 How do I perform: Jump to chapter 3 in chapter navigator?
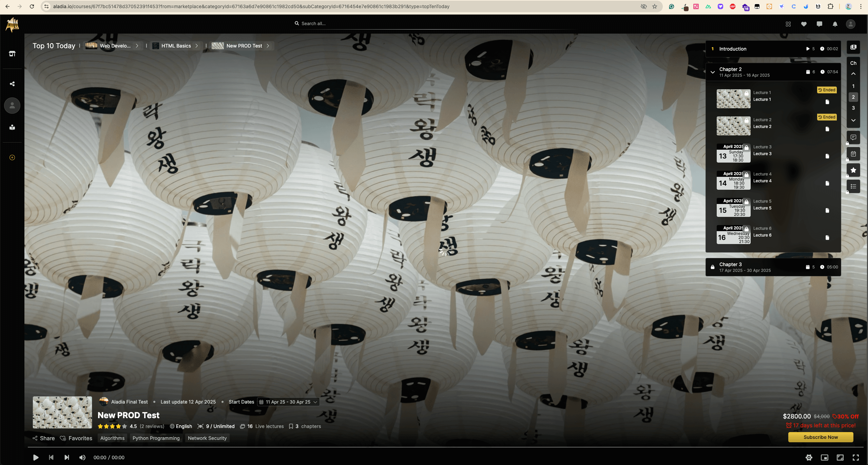(853, 108)
